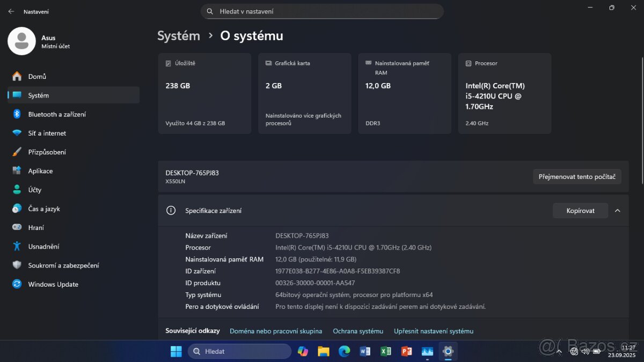
Task: Expand hidden icons in the system tray
Action: [x=560, y=351]
